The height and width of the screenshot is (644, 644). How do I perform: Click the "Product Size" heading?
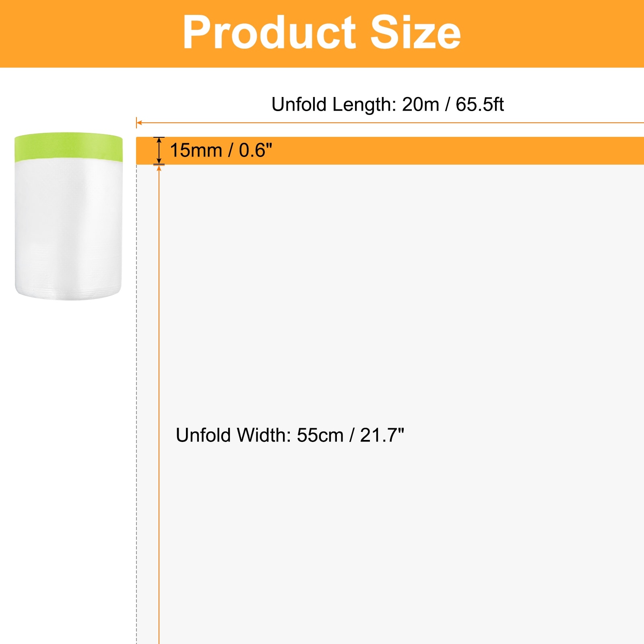[x=322, y=32]
